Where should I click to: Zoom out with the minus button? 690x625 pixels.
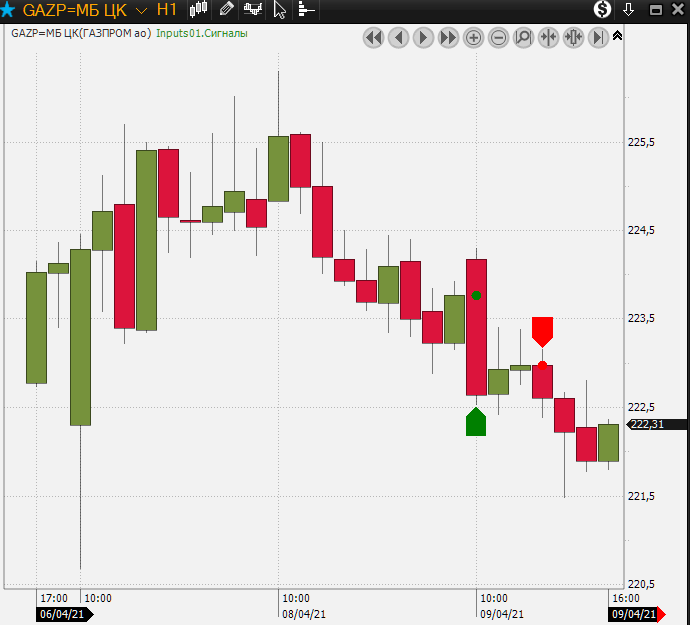click(x=498, y=38)
